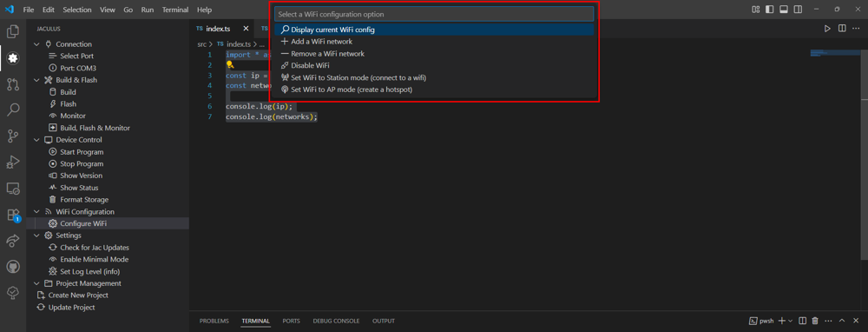Screen dimensions: 868x332
Task: Close the index.ts editor tab
Action: (246, 29)
